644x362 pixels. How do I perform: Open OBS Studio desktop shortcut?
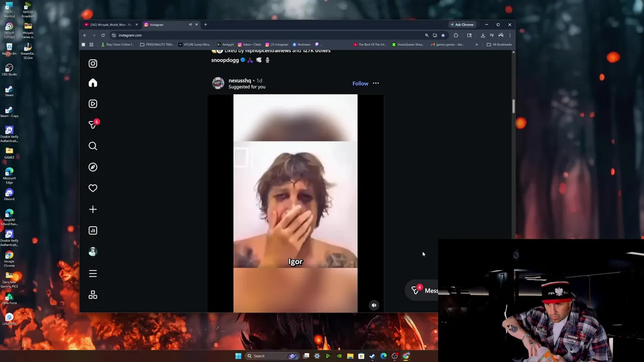(9, 70)
